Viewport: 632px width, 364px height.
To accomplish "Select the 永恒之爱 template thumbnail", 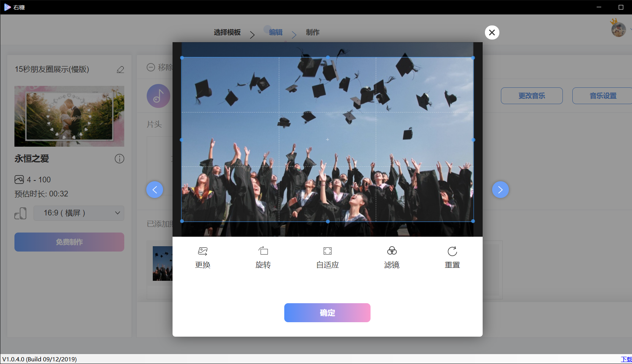I will (69, 116).
